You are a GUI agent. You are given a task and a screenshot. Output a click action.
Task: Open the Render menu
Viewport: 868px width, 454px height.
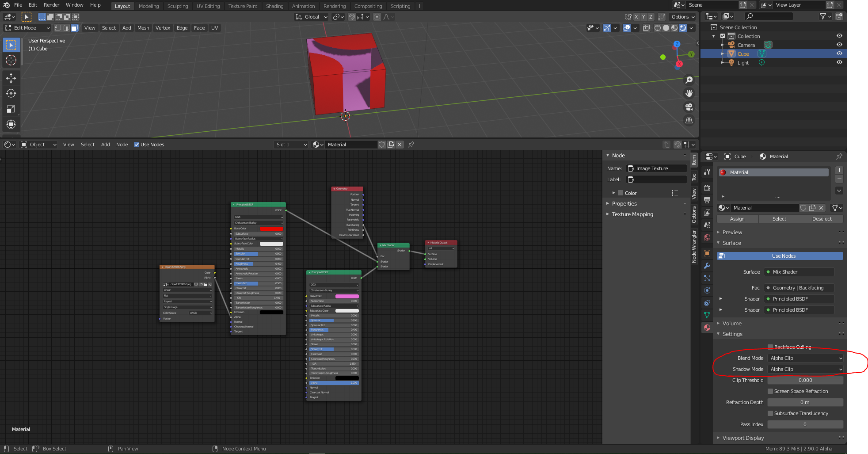coord(51,5)
